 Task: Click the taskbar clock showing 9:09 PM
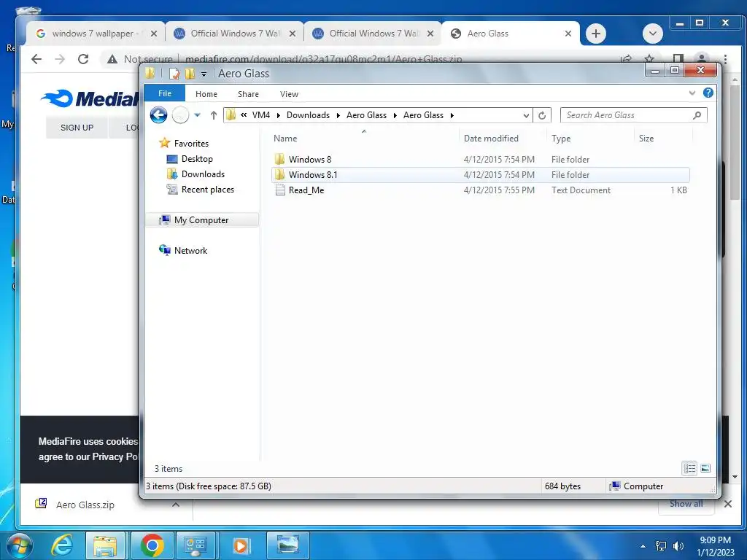click(x=715, y=546)
